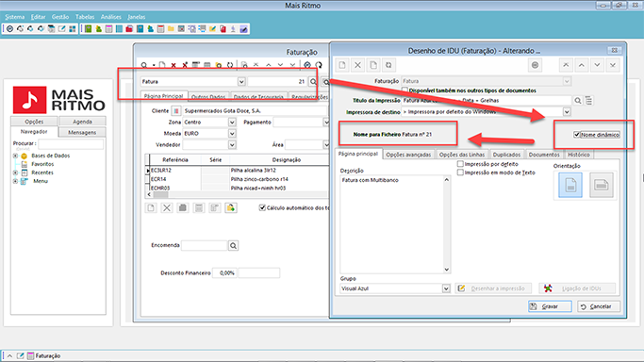Screen dimensions: 644x362
Task: Toggle the Nome dinâmico checkbox
Action: point(577,135)
